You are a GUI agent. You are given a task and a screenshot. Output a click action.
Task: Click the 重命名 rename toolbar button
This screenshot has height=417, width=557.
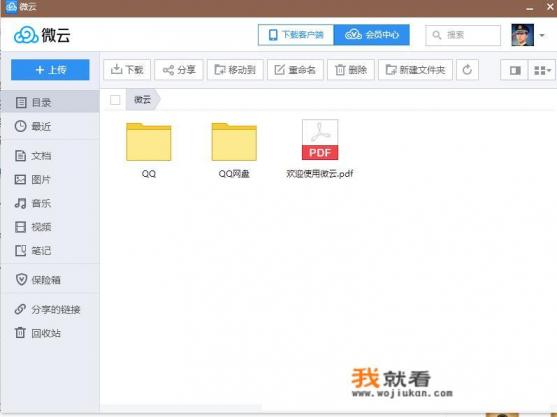click(x=295, y=70)
